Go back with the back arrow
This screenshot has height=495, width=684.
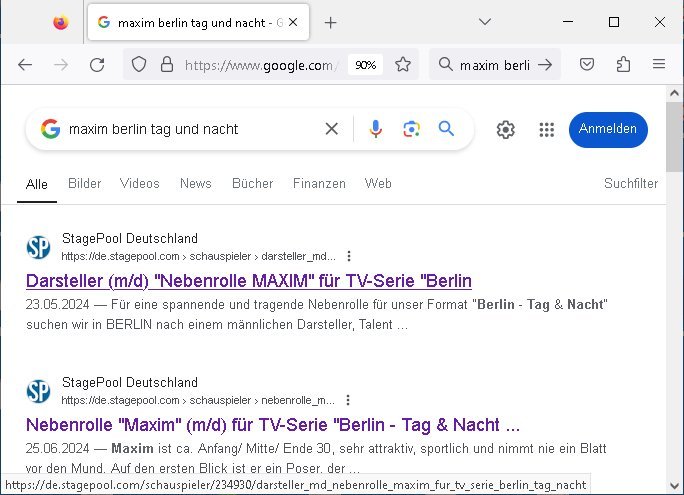[25, 65]
